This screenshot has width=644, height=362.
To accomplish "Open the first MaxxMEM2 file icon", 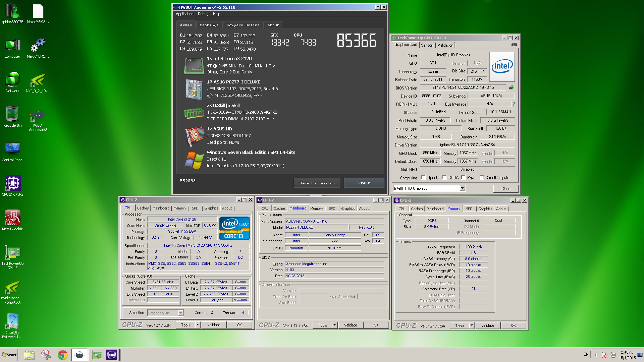I will (x=38, y=13).
